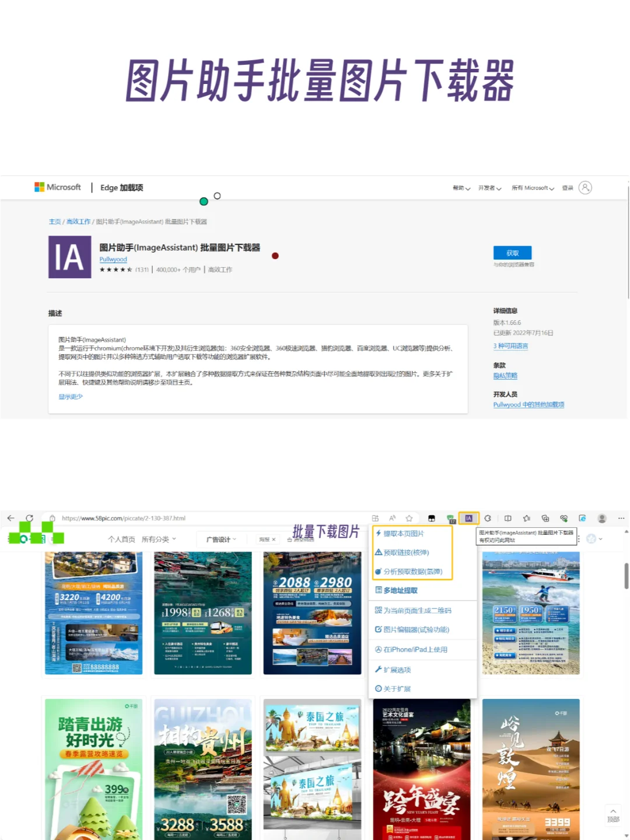Generate QR code for current page

tap(418, 610)
